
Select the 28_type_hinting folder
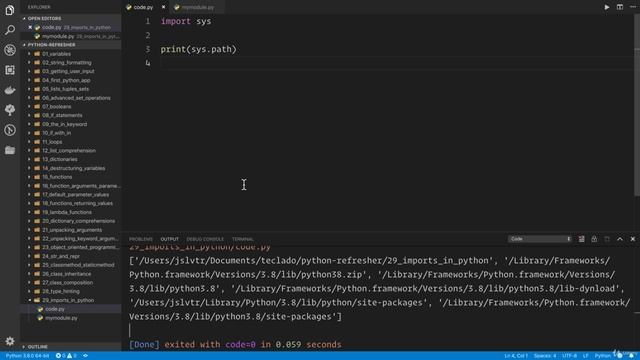[x=61, y=291]
